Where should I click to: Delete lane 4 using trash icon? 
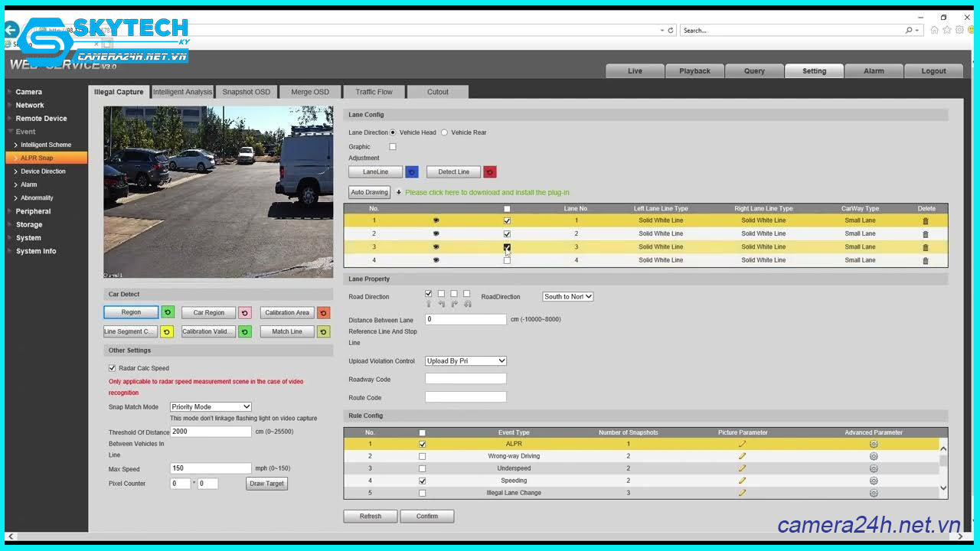click(926, 261)
